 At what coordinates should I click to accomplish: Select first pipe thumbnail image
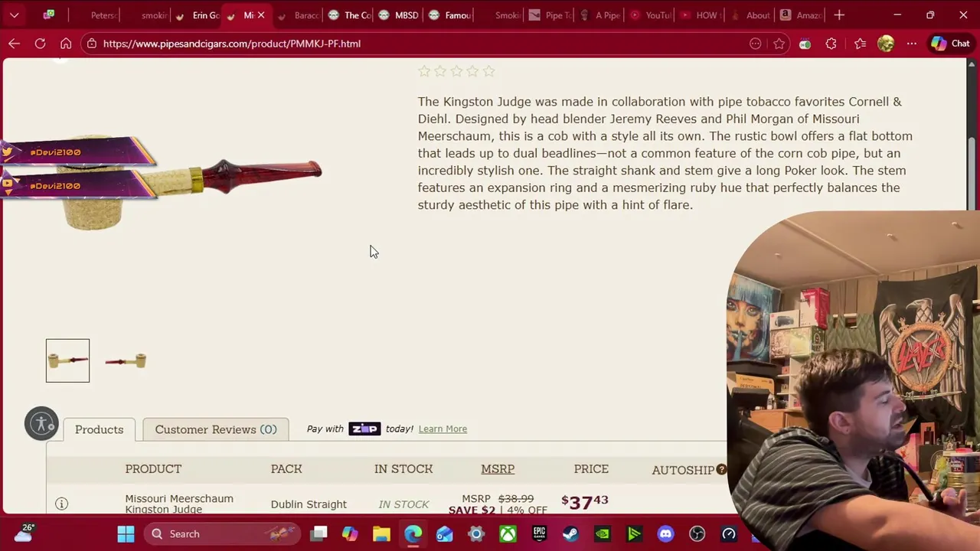pos(67,360)
